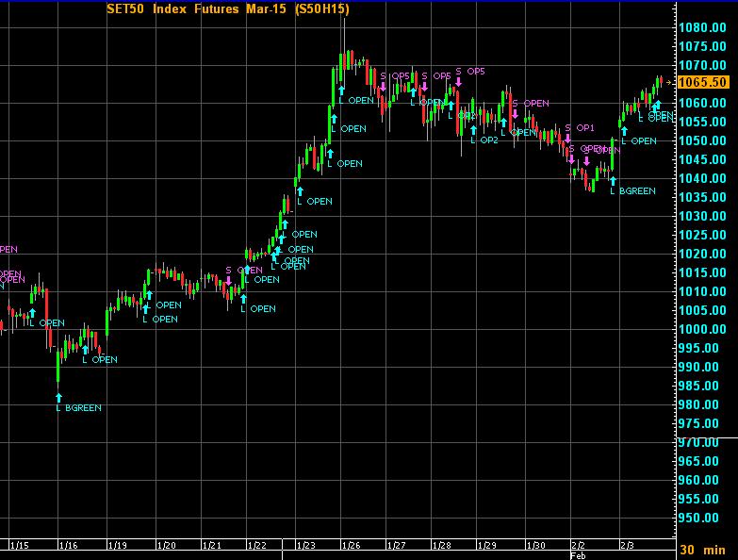Screen dimensions: 738x560
Task: Click the 1/15 date label on time axis
Action: 19,545
